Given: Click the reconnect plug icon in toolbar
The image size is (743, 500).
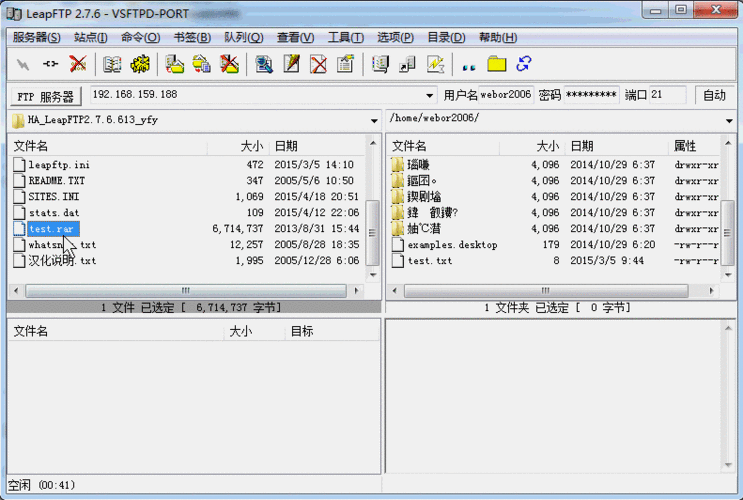Looking at the screenshot, I should click(x=50, y=64).
